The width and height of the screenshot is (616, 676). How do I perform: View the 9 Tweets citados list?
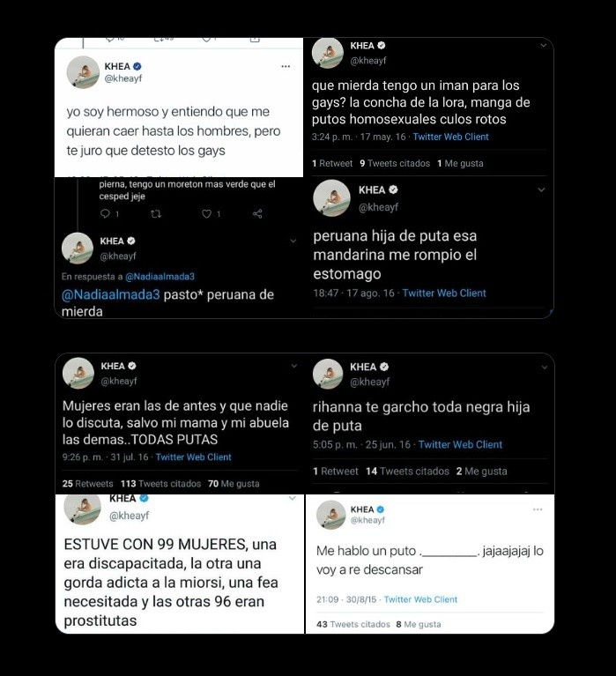point(395,164)
